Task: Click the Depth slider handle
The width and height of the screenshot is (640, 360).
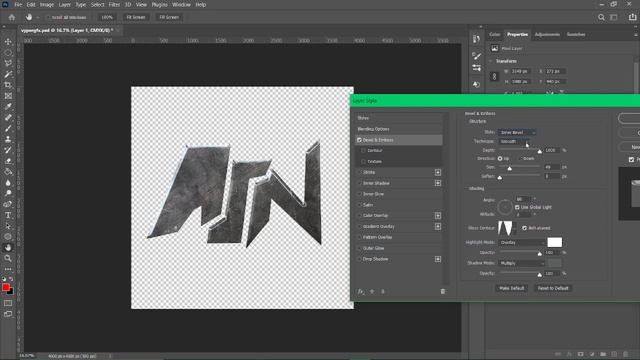Action: 540,151
